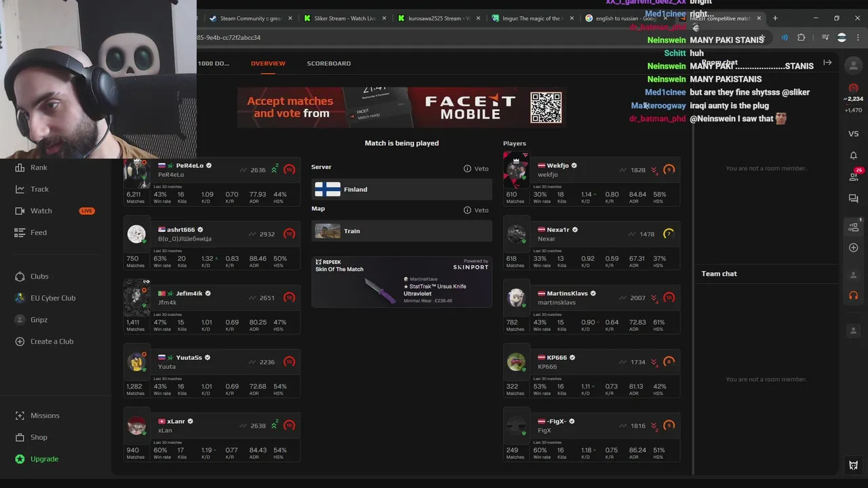Switch to the OVERVIEW tab
The width and height of the screenshot is (868, 488).
pyautogui.click(x=268, y=63)
